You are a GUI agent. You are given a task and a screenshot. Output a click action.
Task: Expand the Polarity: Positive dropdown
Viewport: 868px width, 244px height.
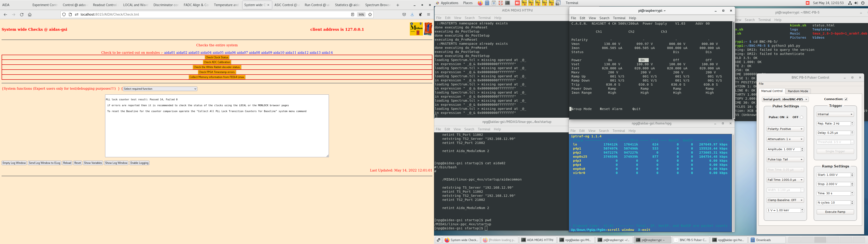785,129
